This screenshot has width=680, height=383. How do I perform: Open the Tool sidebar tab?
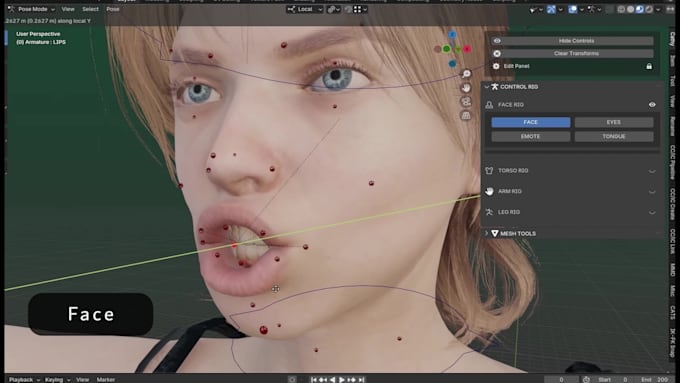click(672, 81)
